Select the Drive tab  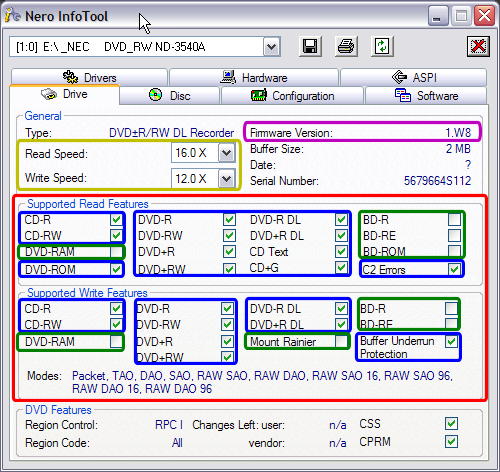64,94
